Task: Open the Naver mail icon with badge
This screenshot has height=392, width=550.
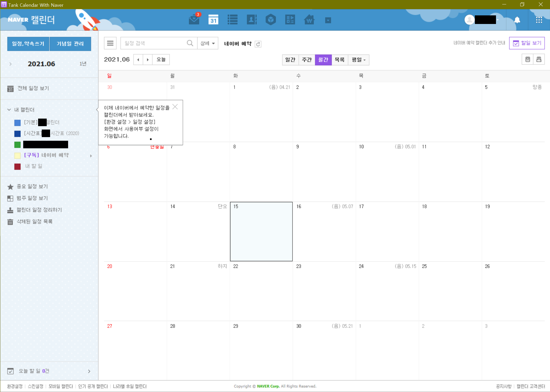Action: point(194,20)
